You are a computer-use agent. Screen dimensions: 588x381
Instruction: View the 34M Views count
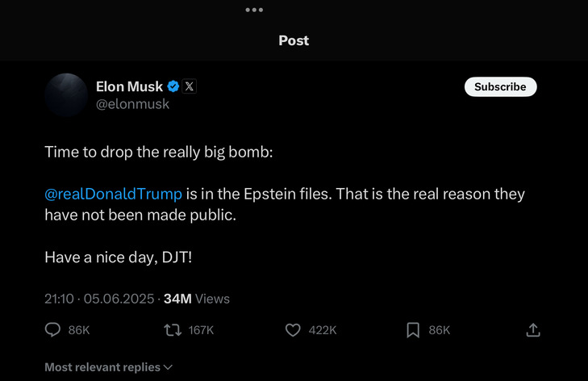[x=196, y=299]
